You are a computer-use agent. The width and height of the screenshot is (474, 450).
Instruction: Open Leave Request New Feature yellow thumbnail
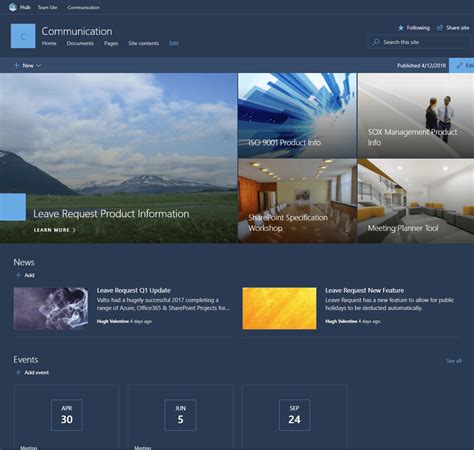coord(279,308)
